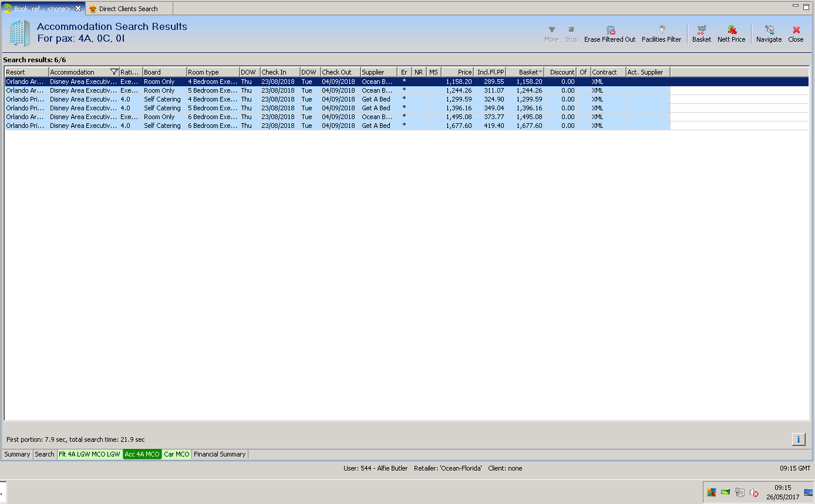
Task: Sort by the Resort column header
Action: (x=27, y=72)
